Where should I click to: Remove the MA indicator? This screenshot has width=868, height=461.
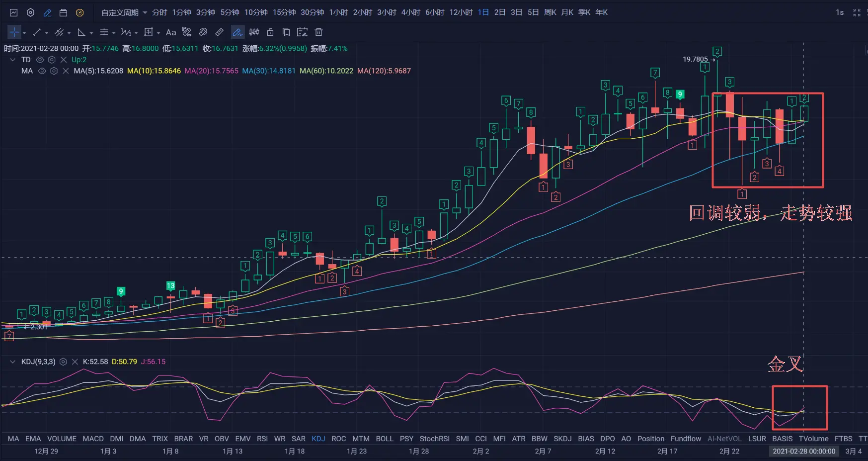pyautogui.click(x=66, y=71)
